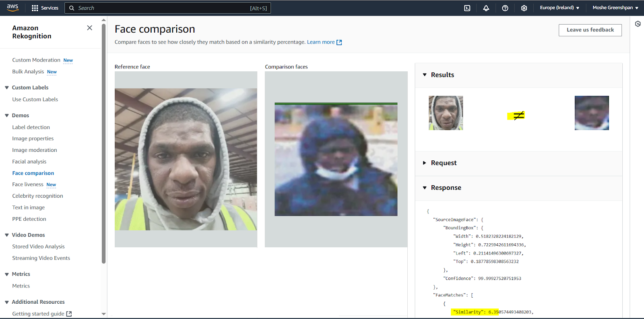This screenshot has width=644, height=319.
Task: Click the Amazon Rekognition sidebar title
Action: coord(32,32)
